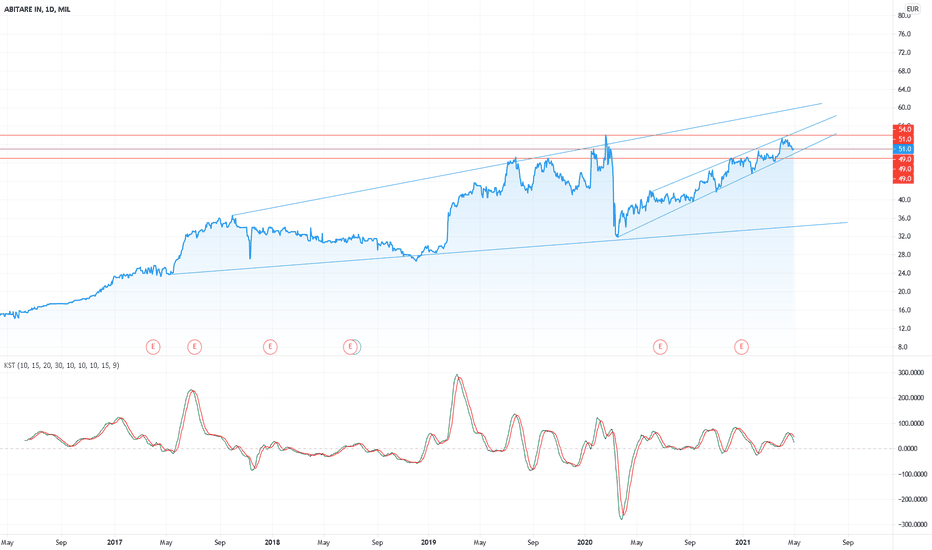Click the 24.0 price axis value

point(904,274)
